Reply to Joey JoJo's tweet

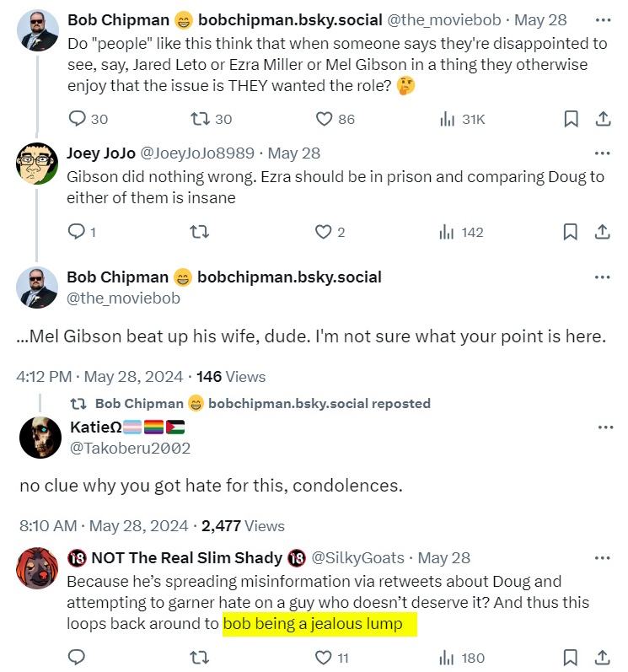click(76, 231)
